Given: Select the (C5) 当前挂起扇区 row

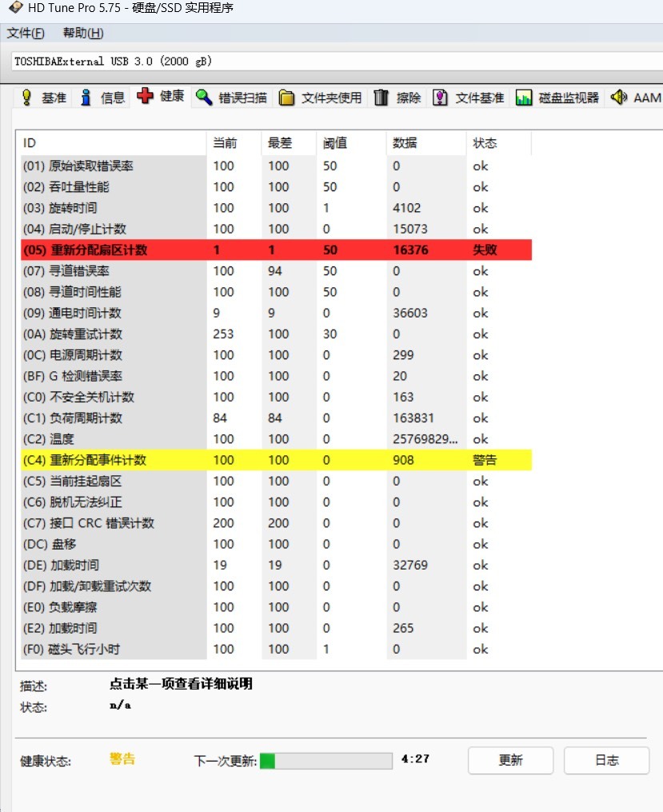Looking at the screenshot, I should point(277,481).
